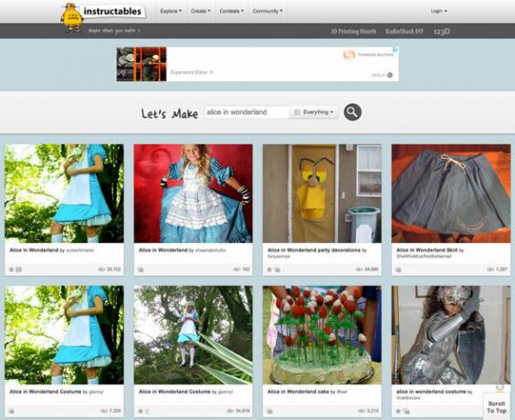Screen dimensions: 515x420
Task: Click the type icon on the Wonderland cake card
Action: pos(269,411)
